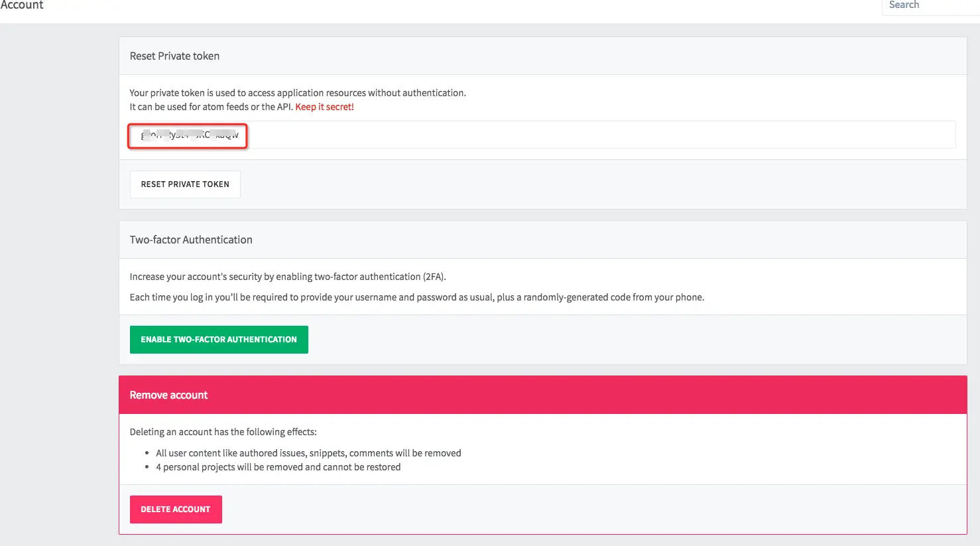The height and width of the screenshot is (546, 980).
Task: Click bullet '4 personal projects will be removed'
Action: (x=278, y=467)
